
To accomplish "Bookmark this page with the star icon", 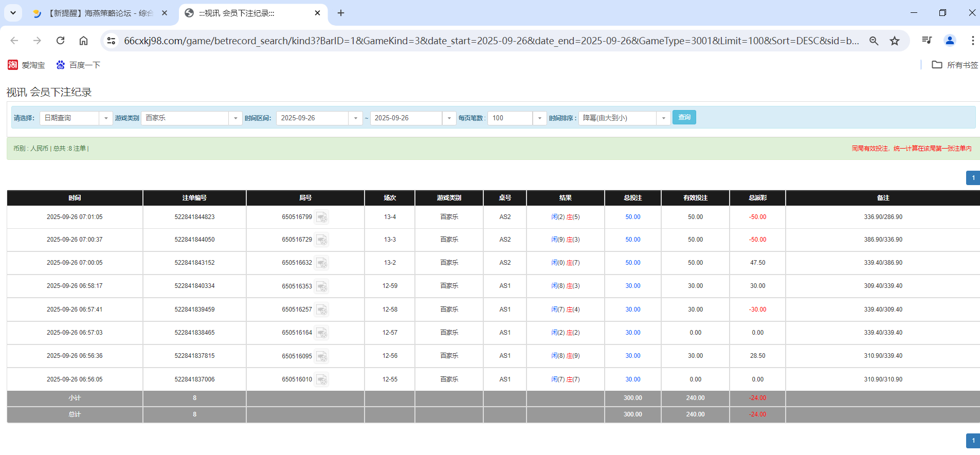I will 895,41.
